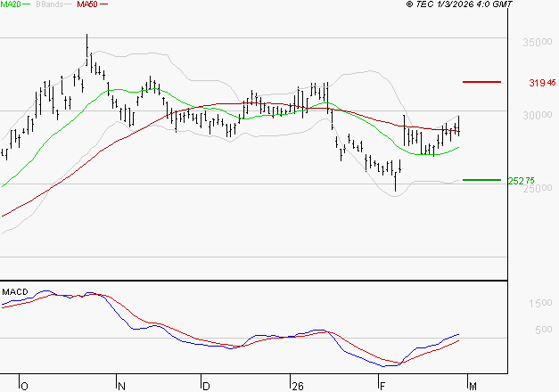
Task: Click the F month axis marker
Action: 382,387
